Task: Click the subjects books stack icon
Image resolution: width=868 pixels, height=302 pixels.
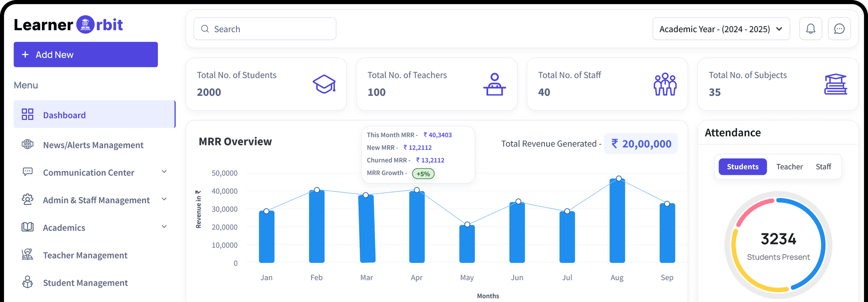Action: coord(835,84)
